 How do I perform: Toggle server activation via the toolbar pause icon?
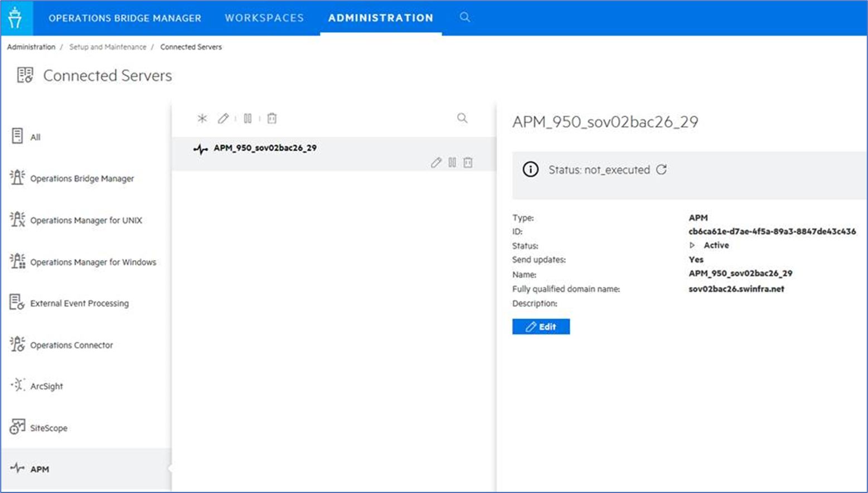point(248,118)
